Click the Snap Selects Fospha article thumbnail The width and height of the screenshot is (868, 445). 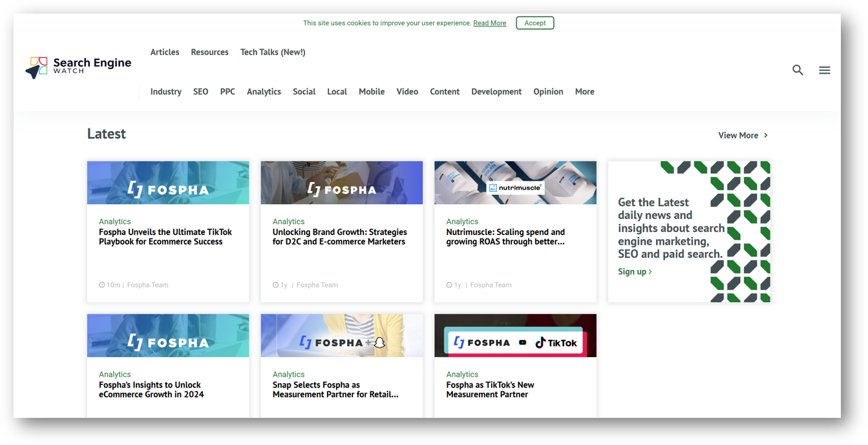click(x=341, y=335)
